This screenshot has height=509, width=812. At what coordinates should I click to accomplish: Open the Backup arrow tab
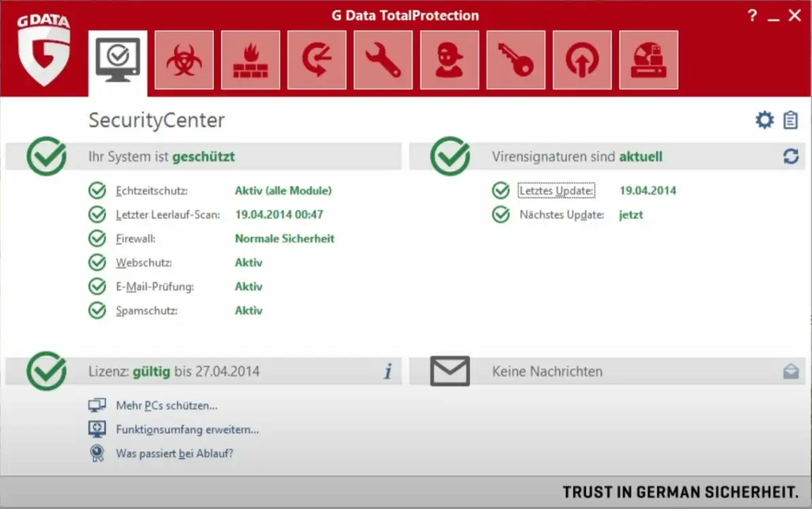coord(316,60)
